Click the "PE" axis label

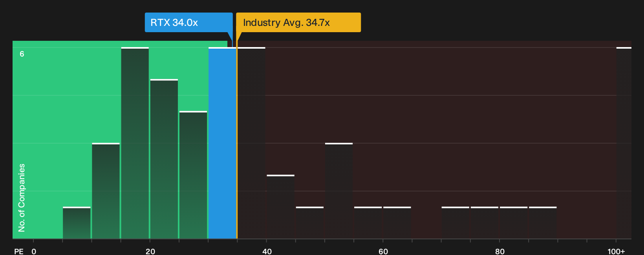pyautogui.click(x=19, y=251)
